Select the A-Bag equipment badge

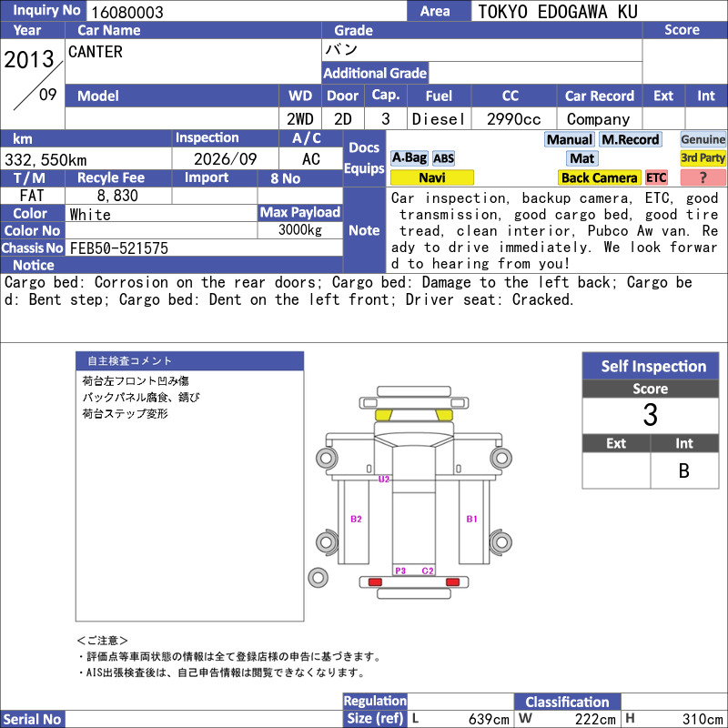coord(409,157)
